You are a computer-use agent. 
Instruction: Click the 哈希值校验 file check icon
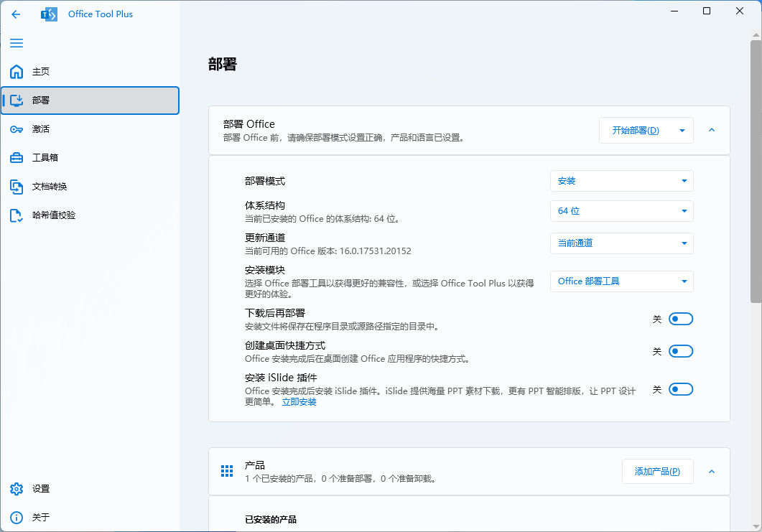click(x=17, y=215)
